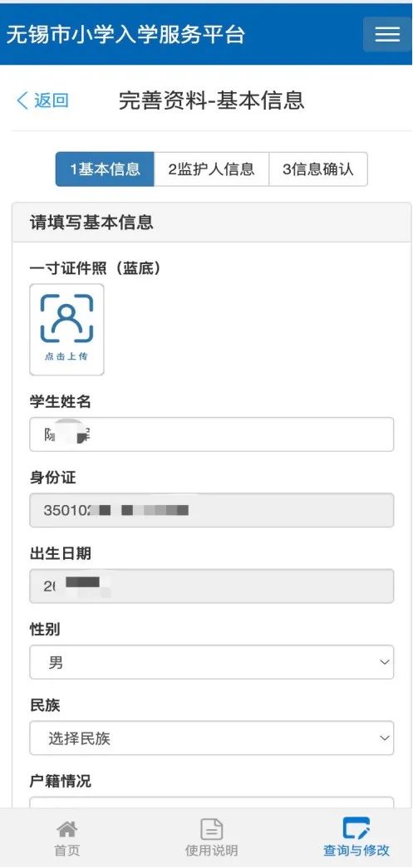
Task: Click the 出生日期 birth date field
Action: (x=211, y=586)
